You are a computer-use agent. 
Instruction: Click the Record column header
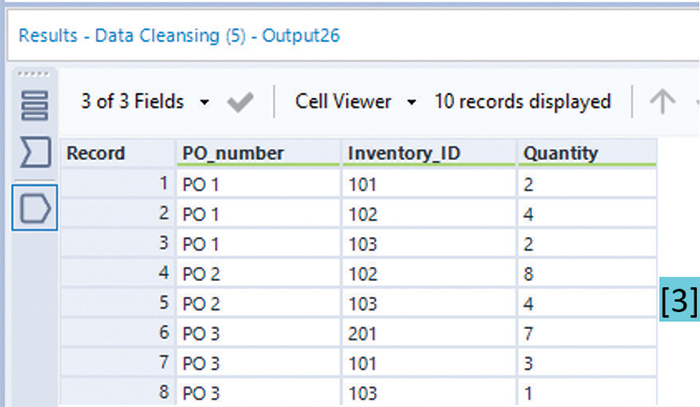pyautogui.click(x=96, y=153)
